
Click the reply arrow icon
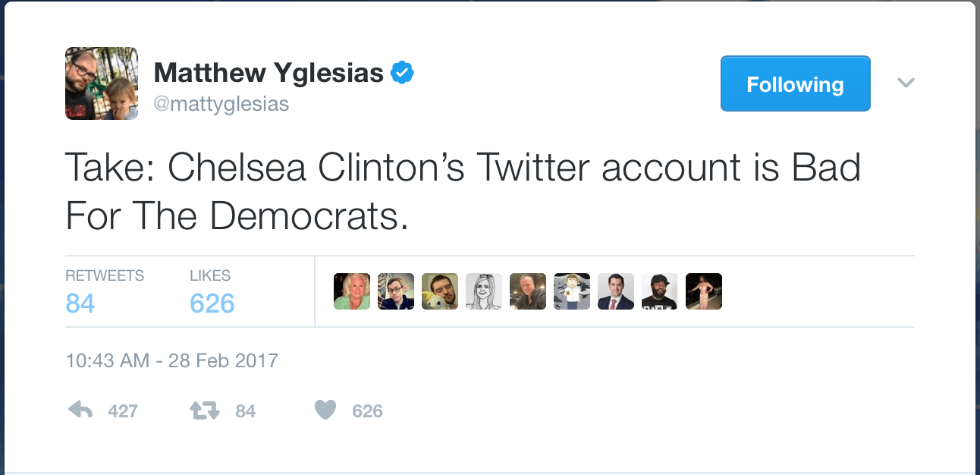[80, 411]
